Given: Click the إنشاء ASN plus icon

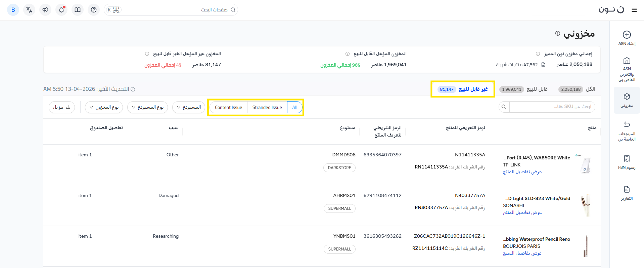Looking at the screenshot, I should coord(627,35).
